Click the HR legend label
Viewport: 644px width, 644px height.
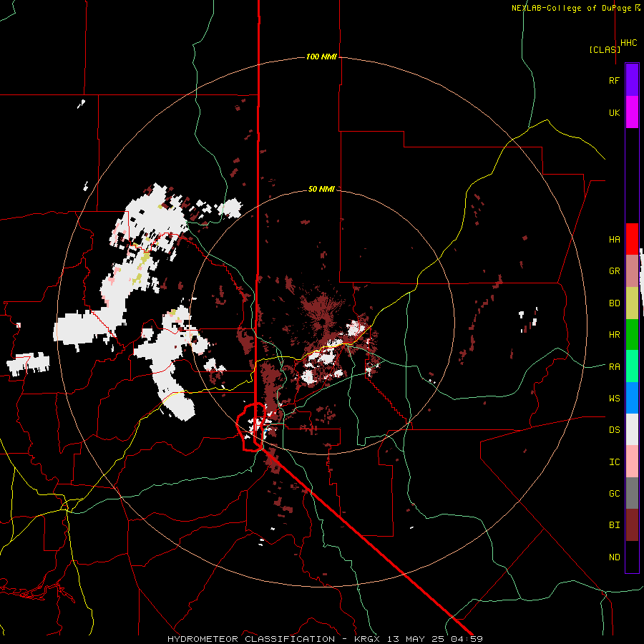tap(614, 335)
